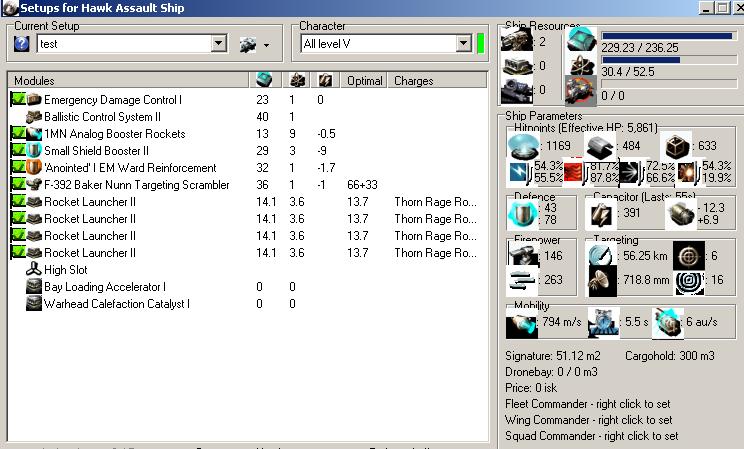Click the warp speed icon 6 au/s

coord(668,323)
